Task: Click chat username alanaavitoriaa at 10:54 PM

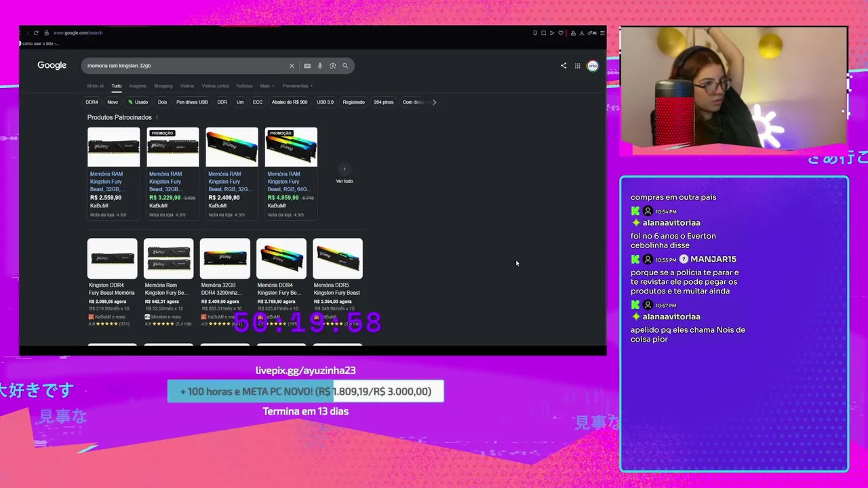Action: [671, 223]
